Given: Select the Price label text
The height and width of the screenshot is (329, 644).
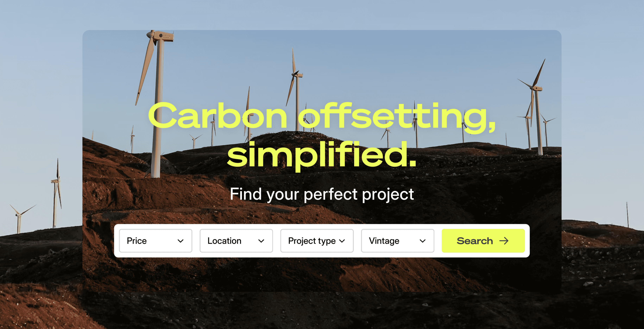Looking at the screenshot, I should pos(137,241).
